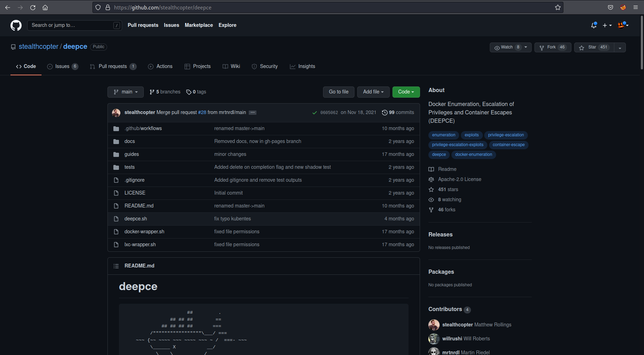Click stealthcopter avatar in commit row
This screenshot has height=355, width=644.
[116, 113]
